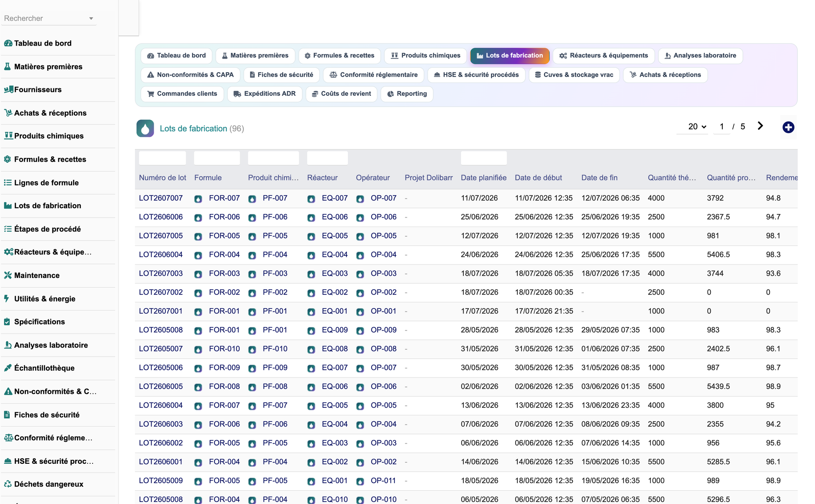
Task: Click the Lots de fabrication droplet header icon
Action: [145, 129]
